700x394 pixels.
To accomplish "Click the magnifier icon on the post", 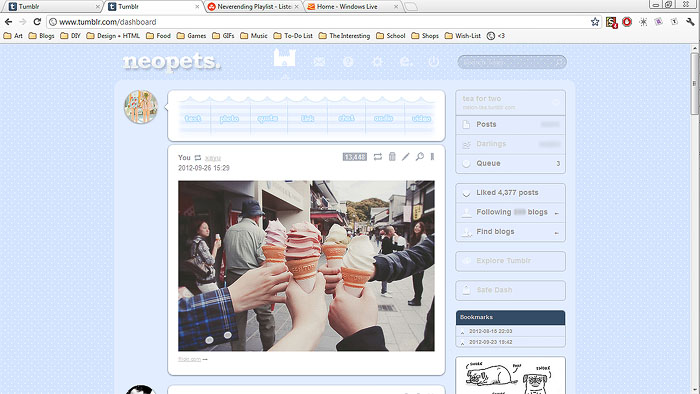I will pyautogui.click(x=420, y=157).
